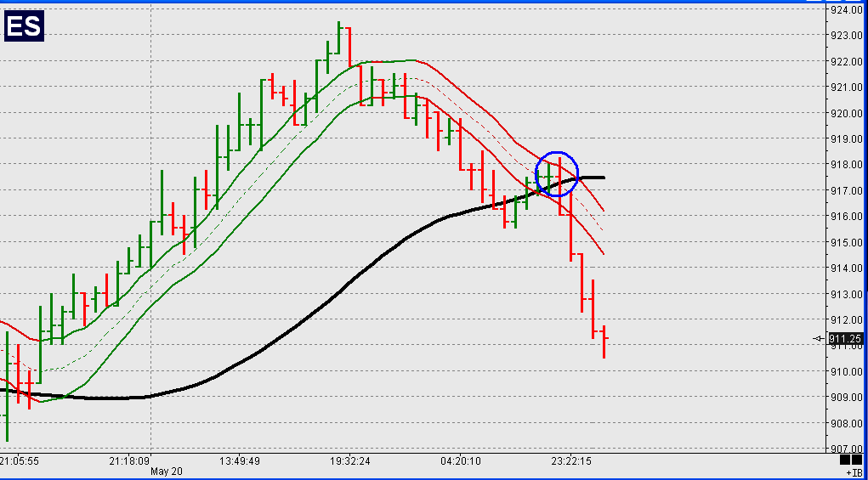The height and width of the screenshot is (480, 868).
Task: Click the 920.00 price axis label
Action: pos(846,113)
